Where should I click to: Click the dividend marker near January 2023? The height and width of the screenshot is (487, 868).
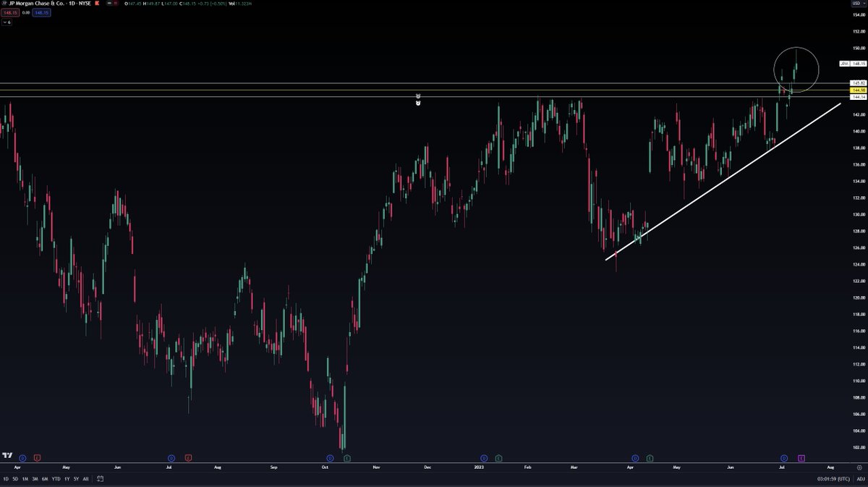(x=484, y=458)
